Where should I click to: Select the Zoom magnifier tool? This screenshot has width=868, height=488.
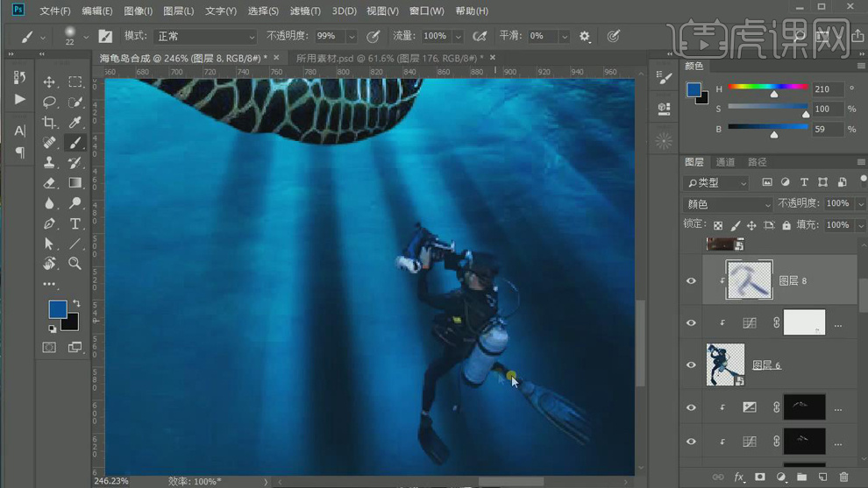pyautogui.click(x=75, y=263)
